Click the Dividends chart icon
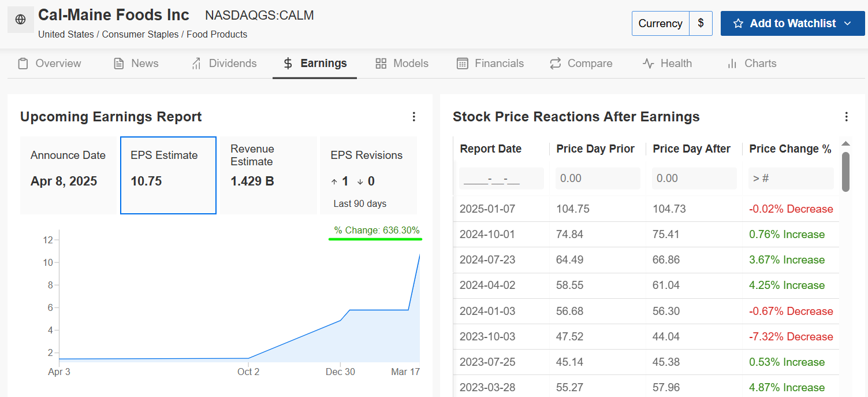The height and width of the screenshot is (397, 868). click(196, 64)
